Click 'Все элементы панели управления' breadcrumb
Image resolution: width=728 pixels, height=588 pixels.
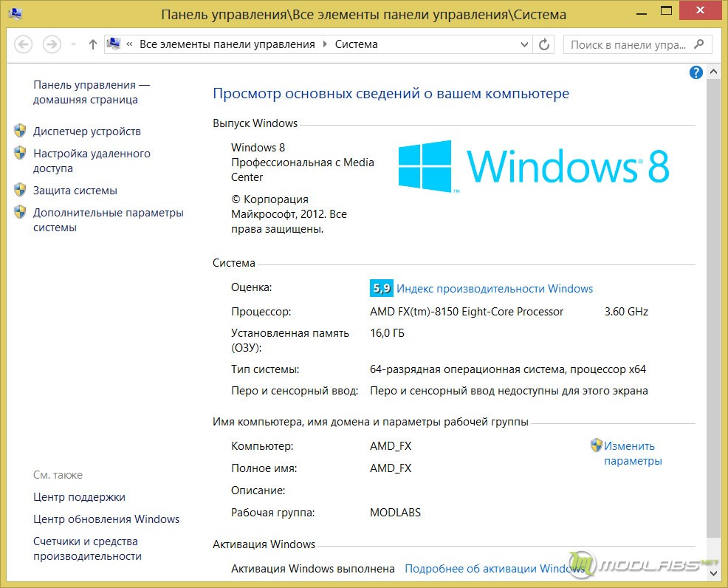[x=227, y=44]
